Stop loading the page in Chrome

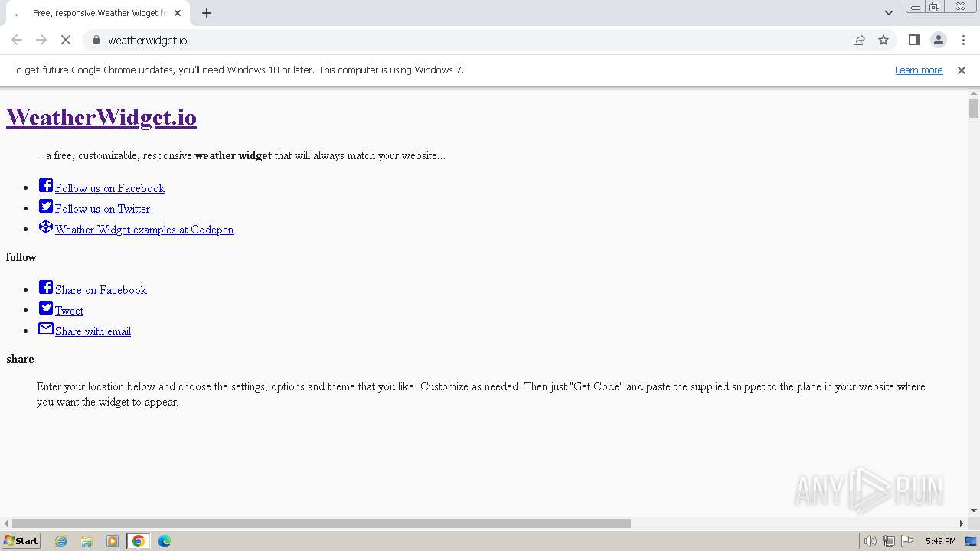click(66, 40)
